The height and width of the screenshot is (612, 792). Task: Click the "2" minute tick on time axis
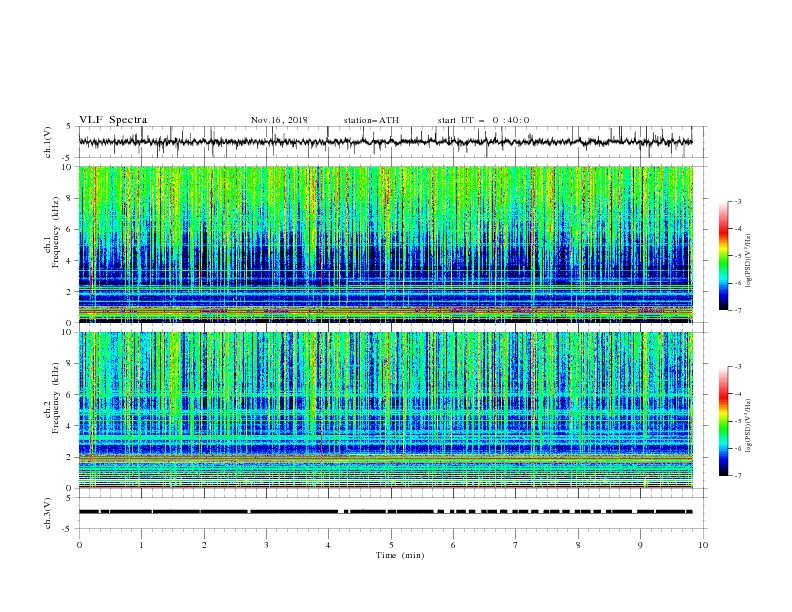click(204, 545)
